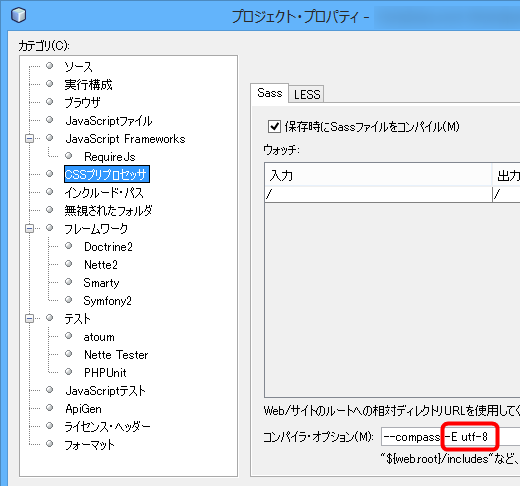
Task: Select the フレームワーク category
Action: coord(96,229)
